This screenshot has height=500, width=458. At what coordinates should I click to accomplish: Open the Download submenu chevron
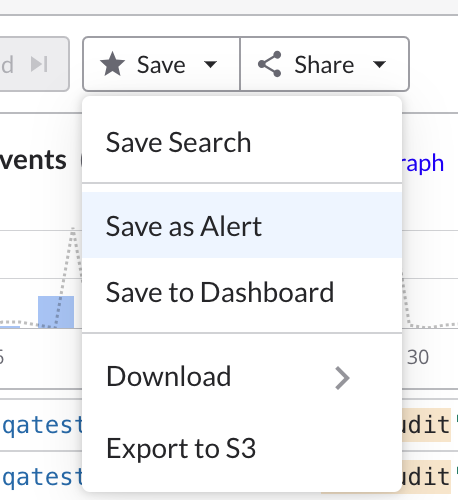point(342,378)
